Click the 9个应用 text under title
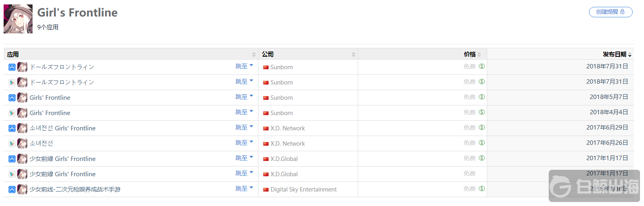The image size is (644, 206). tap(48, 27)
